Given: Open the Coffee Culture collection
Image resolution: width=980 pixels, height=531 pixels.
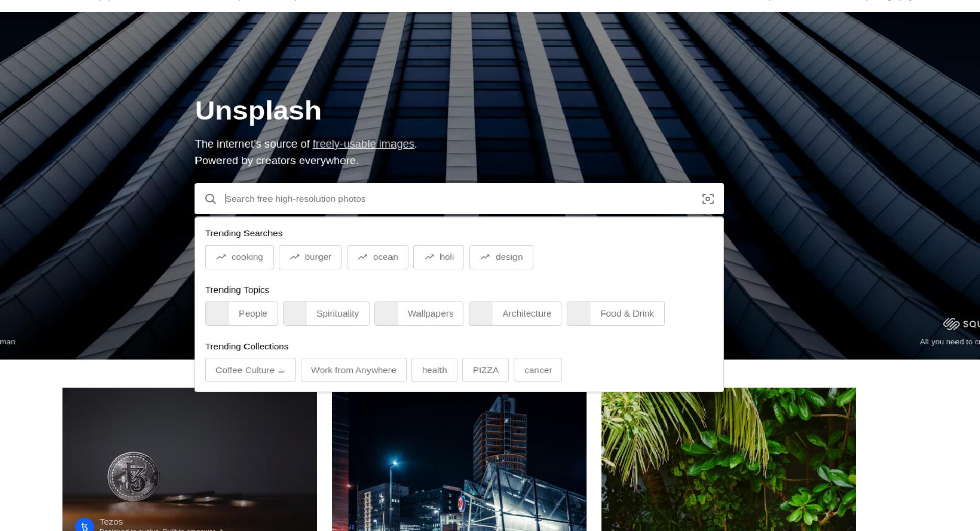Looking at the screenshot, I should [250, 370].
